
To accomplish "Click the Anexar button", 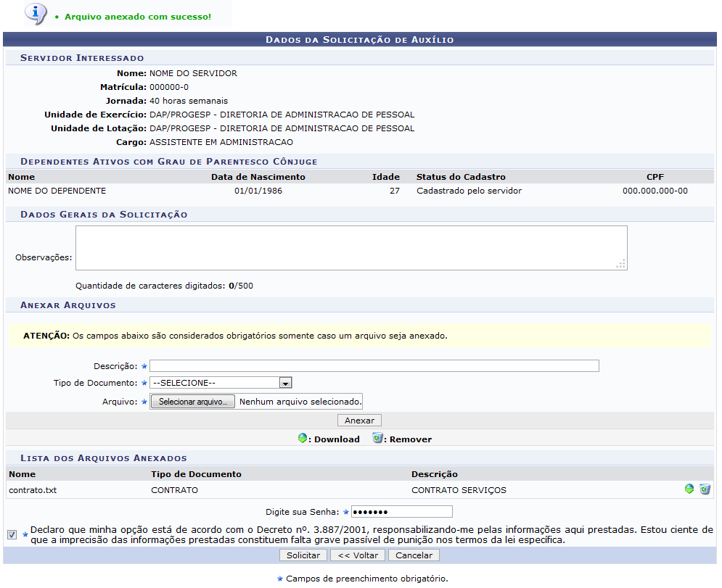I will 359,421.
